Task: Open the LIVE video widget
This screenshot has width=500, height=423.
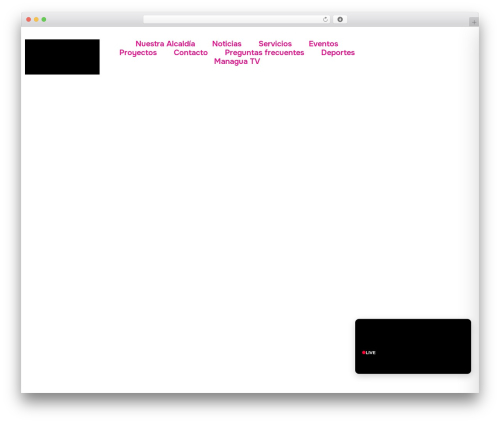Action: 413,346
